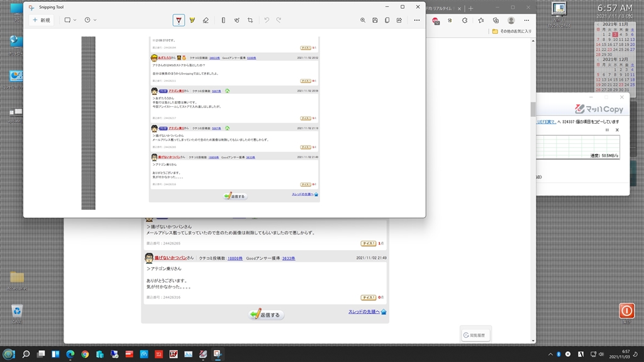Go to previous month in December calendar
The height and width of the screenshot is (362, 644).
[x=598, y=60]
